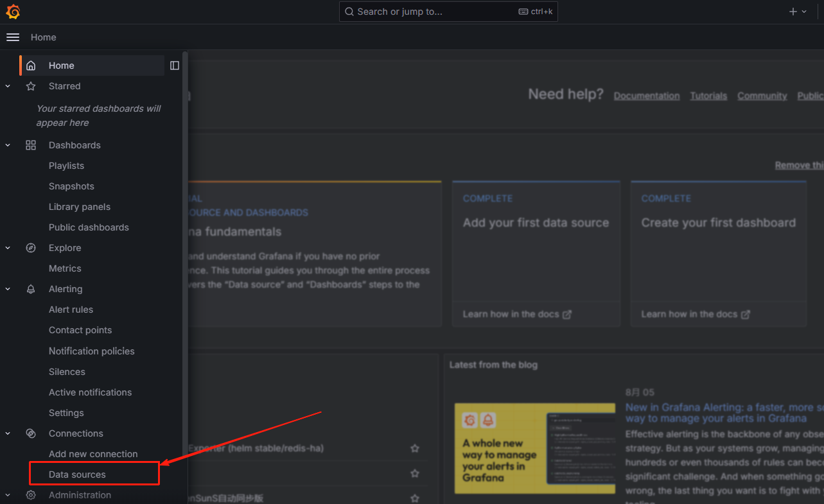Click Learn how in the docs under dashboard card
This screenshot has width=824, height=504.
[689, 314]
